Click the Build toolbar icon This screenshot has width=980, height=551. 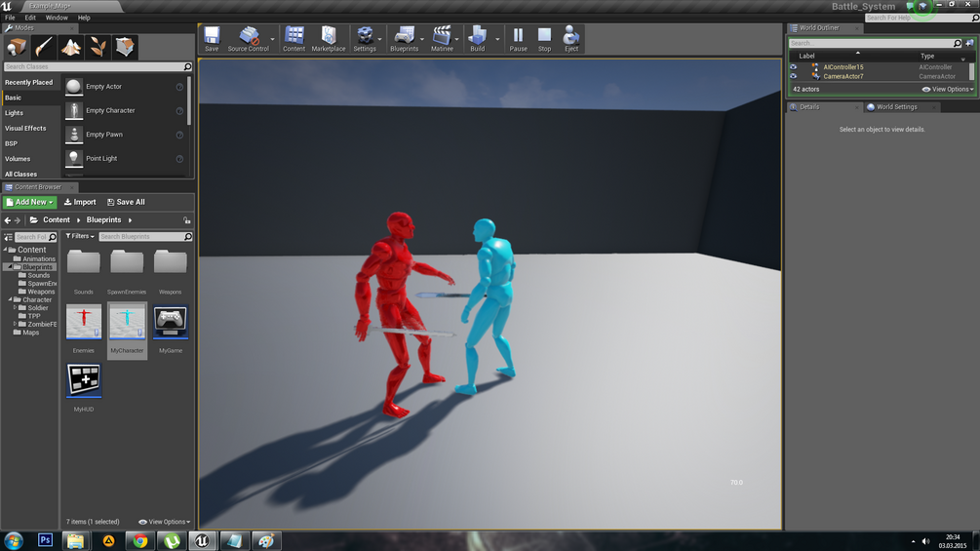coord(478,39)
